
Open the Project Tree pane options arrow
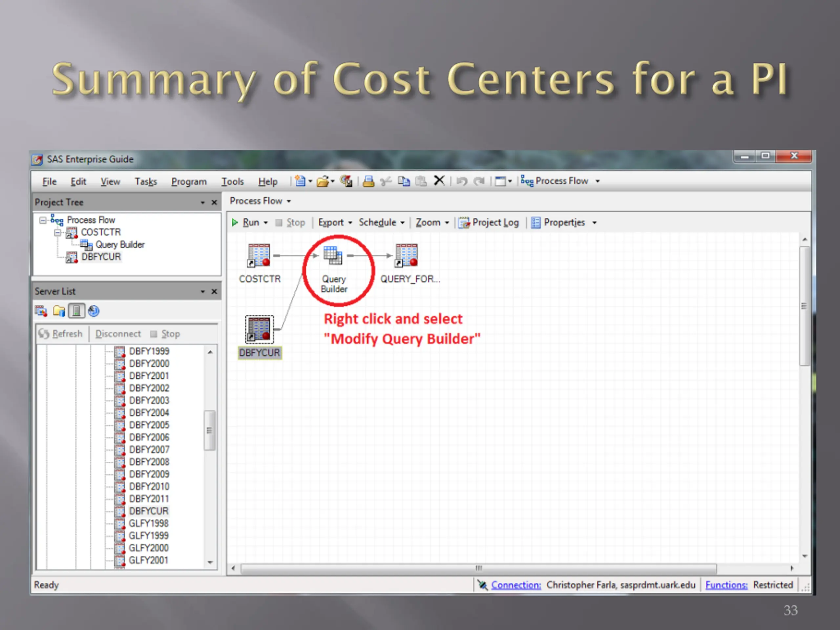[x=203, y=203]
